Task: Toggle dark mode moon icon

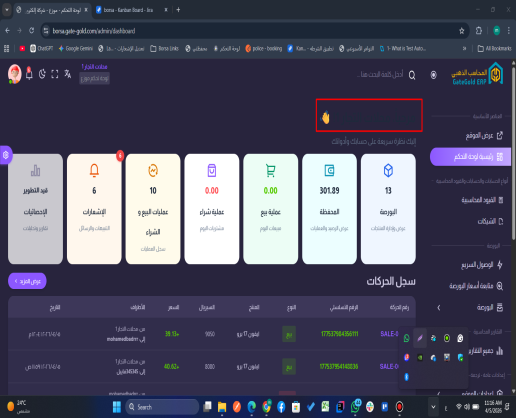Action: pos(42,74)
